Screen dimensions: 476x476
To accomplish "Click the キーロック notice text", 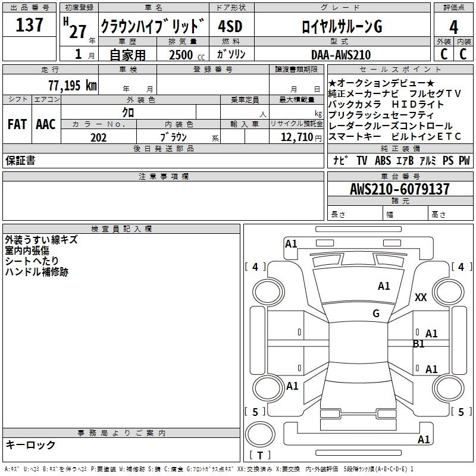I will pos(31,445).
